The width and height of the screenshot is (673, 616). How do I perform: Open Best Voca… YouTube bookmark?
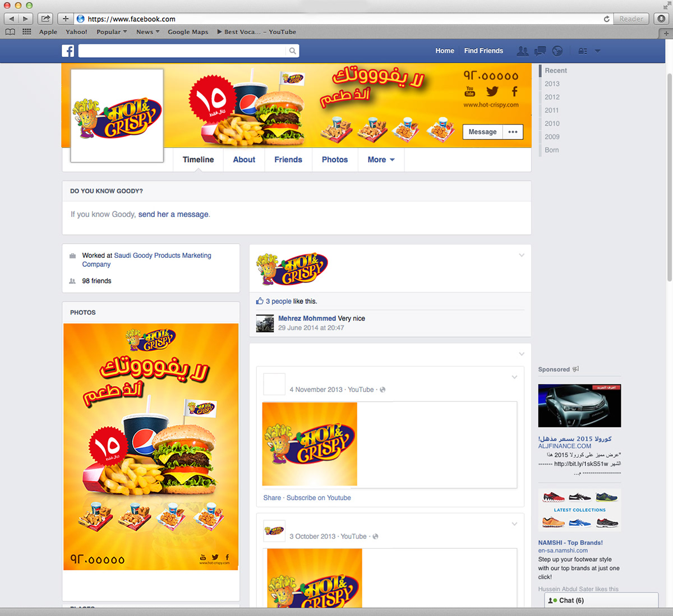[x=257, y=32]
